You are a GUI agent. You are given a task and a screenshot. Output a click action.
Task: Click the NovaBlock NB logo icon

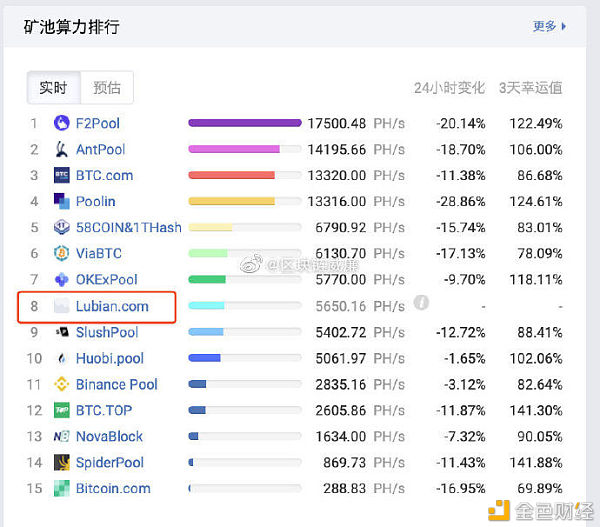(62, 436)
